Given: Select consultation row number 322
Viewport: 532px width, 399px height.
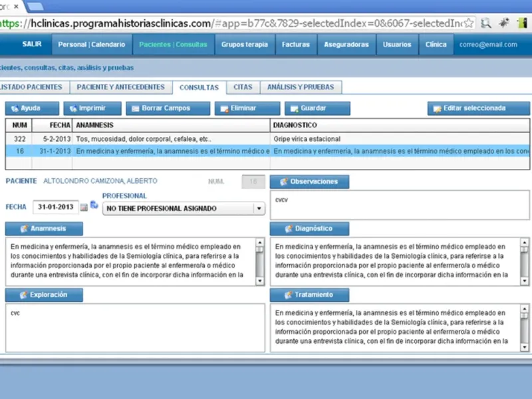Looking at the screenshot, I should click(267, 139).
